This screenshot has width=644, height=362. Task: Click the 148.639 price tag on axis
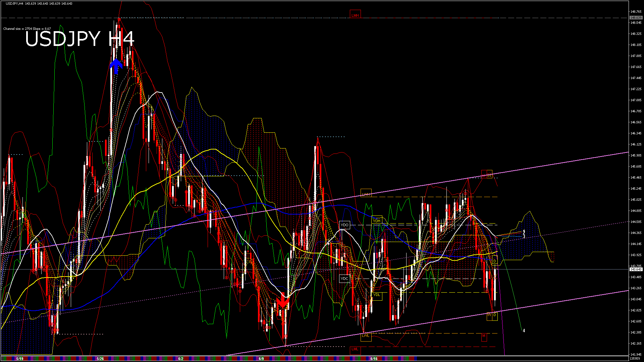point(636,18)
